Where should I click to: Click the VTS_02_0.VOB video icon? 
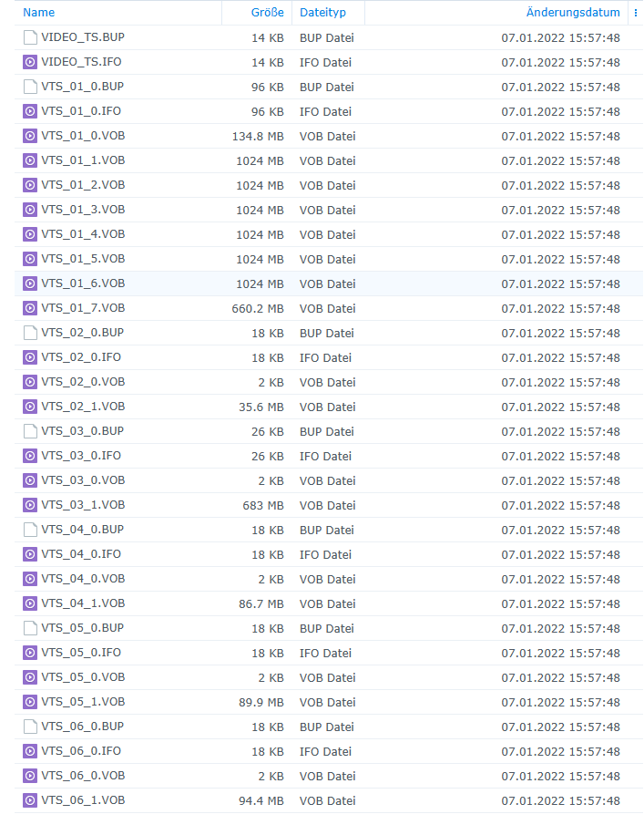click(x=30, y=382)
